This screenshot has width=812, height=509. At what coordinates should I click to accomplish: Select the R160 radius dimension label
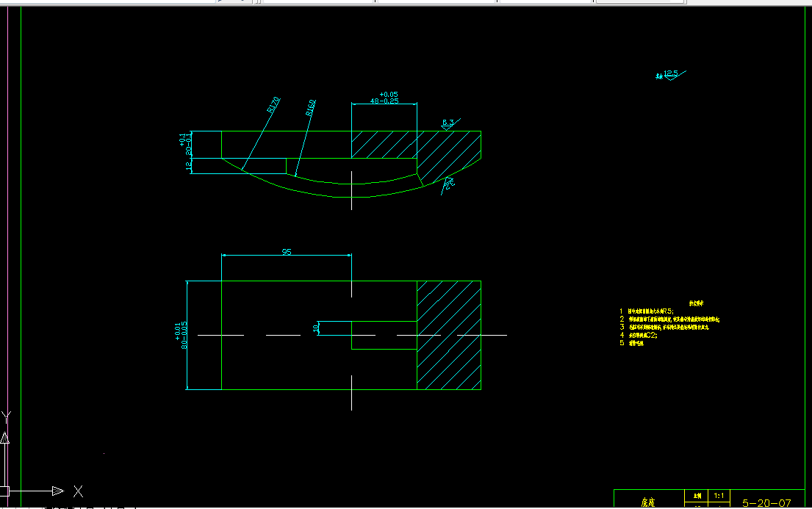(x=311, y=107)
